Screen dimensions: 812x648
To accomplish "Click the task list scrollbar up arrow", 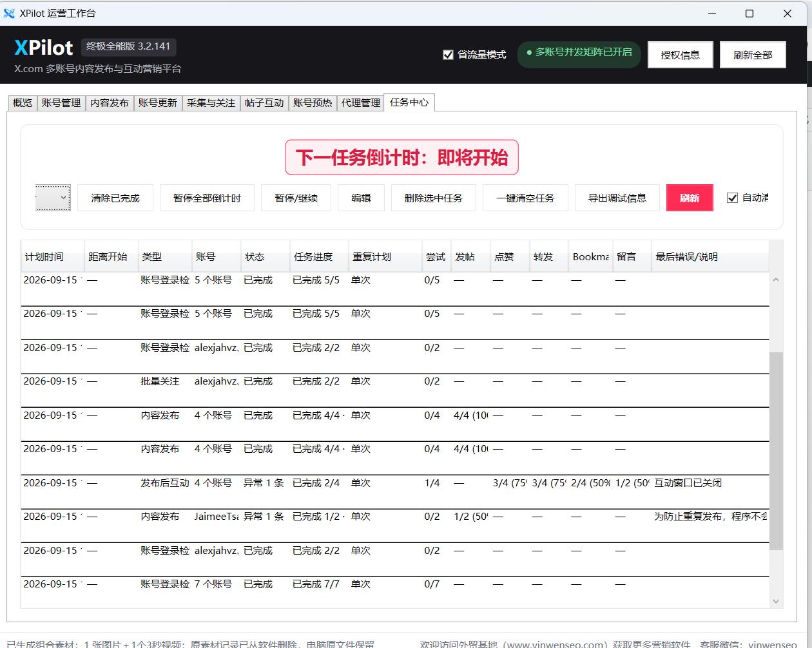I will 776,280.
